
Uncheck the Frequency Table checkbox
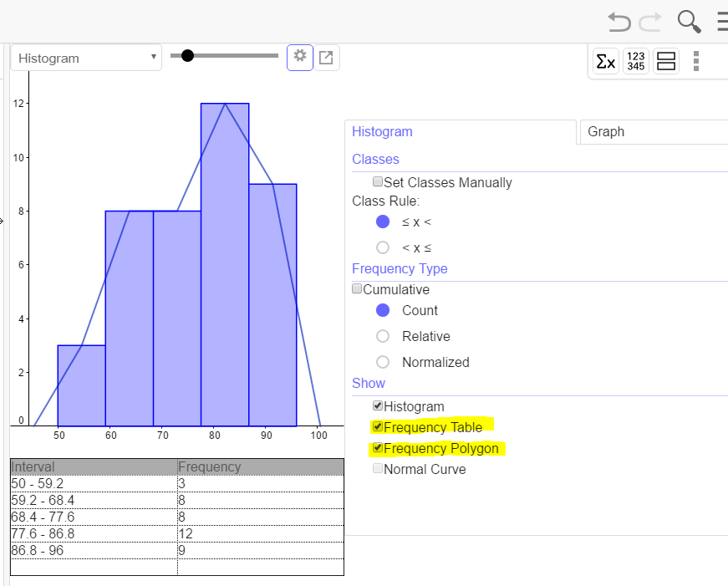[x=378, y=426]
